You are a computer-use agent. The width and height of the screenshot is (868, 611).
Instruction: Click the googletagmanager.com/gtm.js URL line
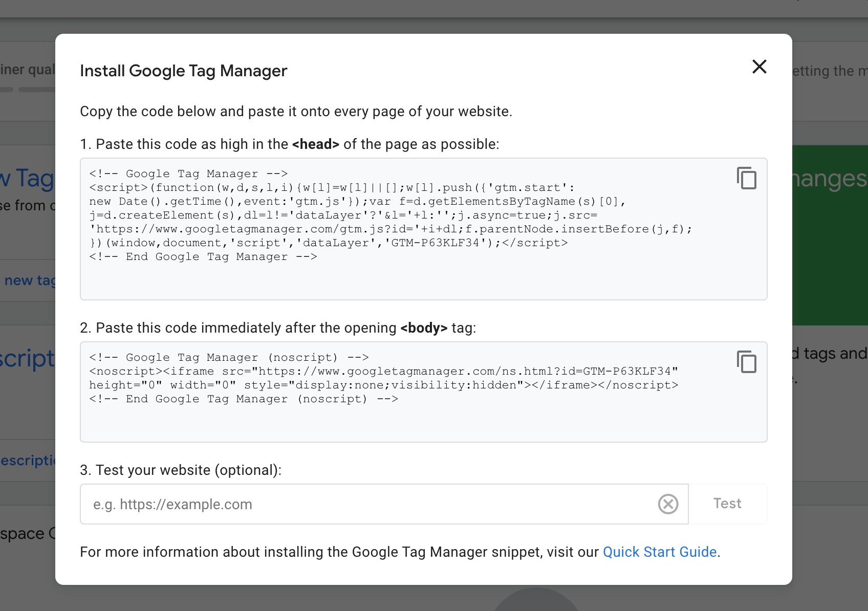click(x=390, y=229)
